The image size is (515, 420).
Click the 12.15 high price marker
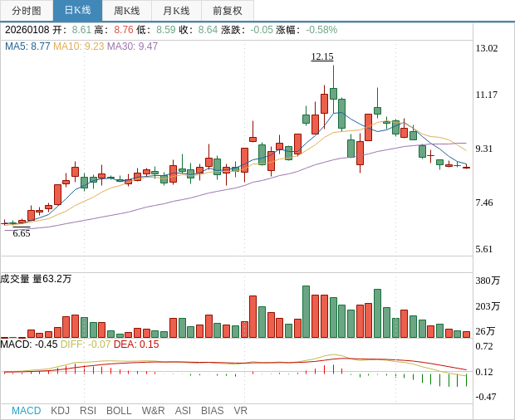(x=322, y=56)
